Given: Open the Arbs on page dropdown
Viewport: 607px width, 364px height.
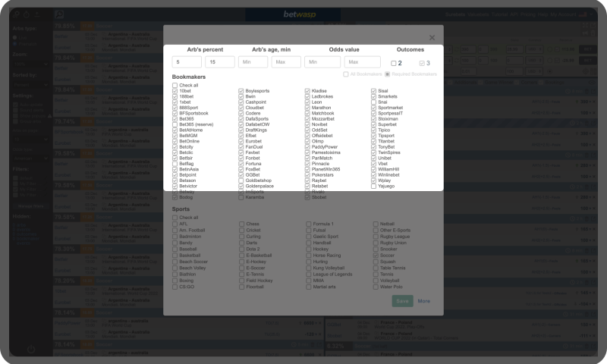Looking at the screenshot, I should [30, 140].
